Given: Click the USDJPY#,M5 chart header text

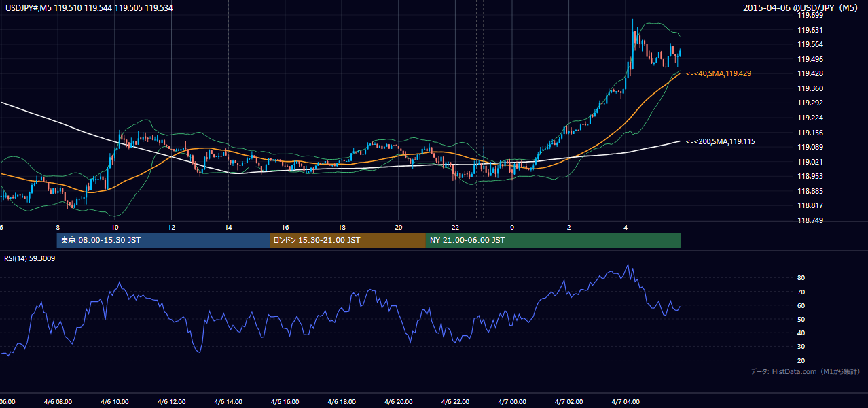Looking at the screenshot, I should coord(88,8).
